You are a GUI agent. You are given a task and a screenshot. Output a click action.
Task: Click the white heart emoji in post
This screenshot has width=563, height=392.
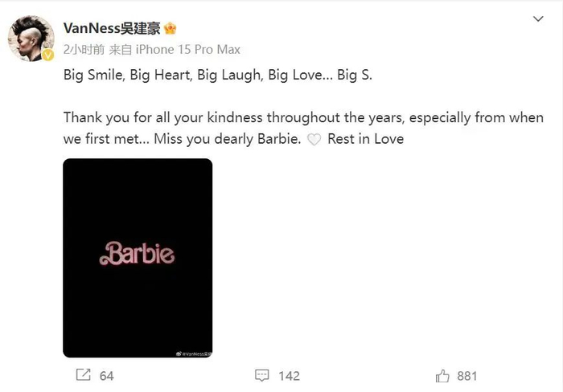pyautogui.click(x=314, y=140)
